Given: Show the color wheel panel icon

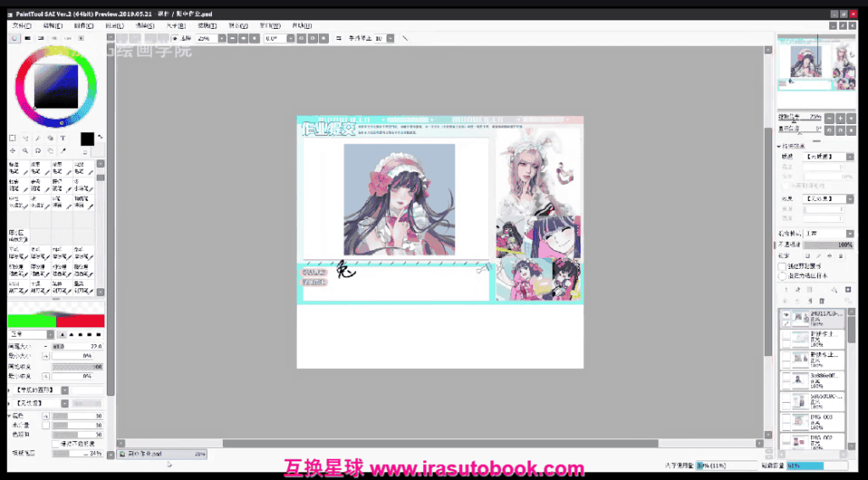Looking at the screenshot, I should [14, 38].
